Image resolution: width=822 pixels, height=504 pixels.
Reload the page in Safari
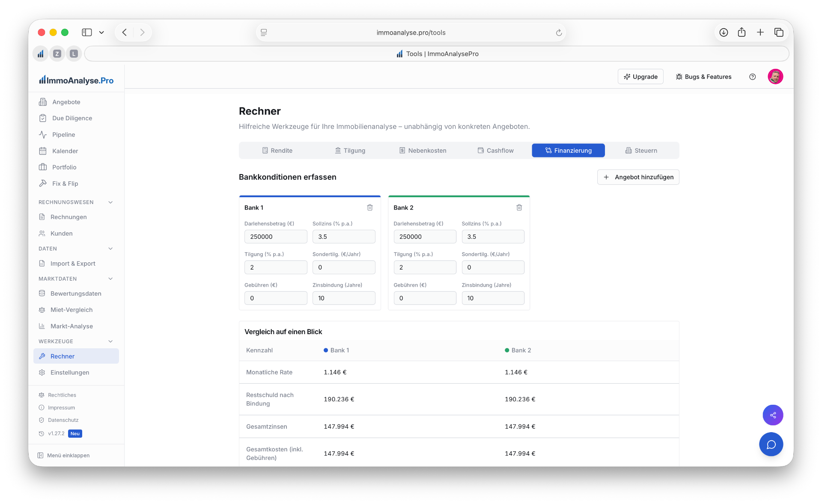click(558, 33)
